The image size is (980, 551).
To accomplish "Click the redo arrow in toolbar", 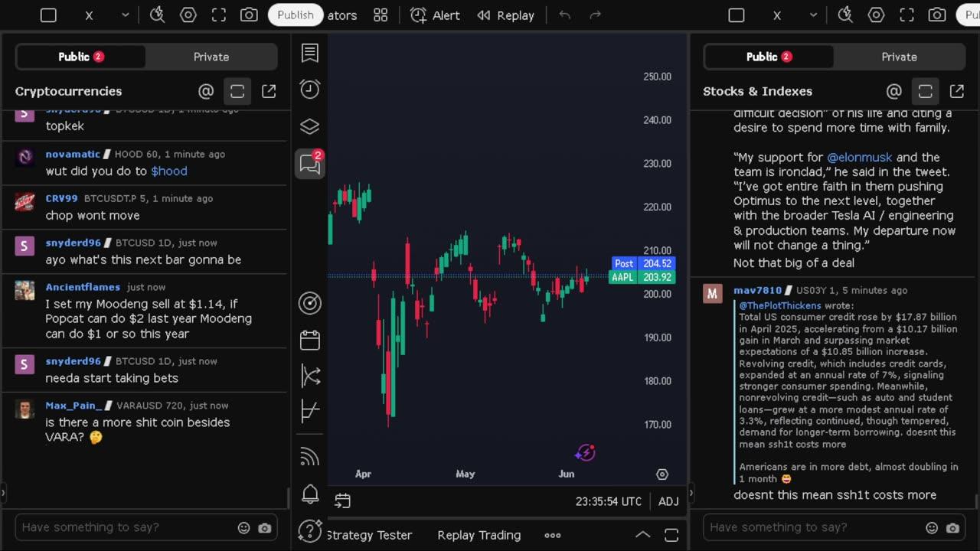I will [x=595, y=15].
